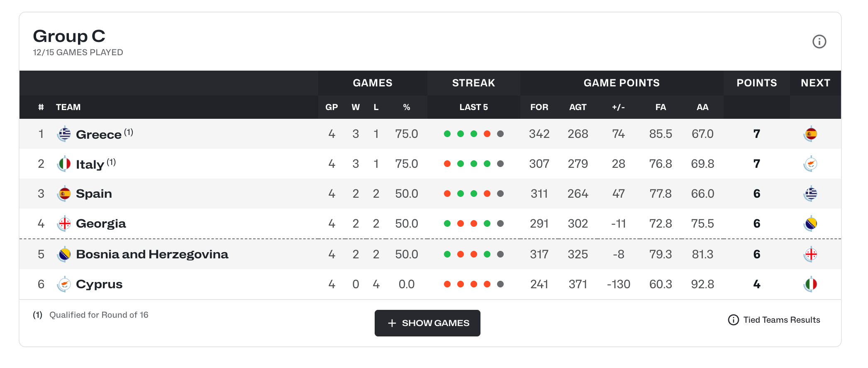Click Bosnia flag in Georgia's Next column
This screenshot has height=368, width=868.
click(811, 224)
